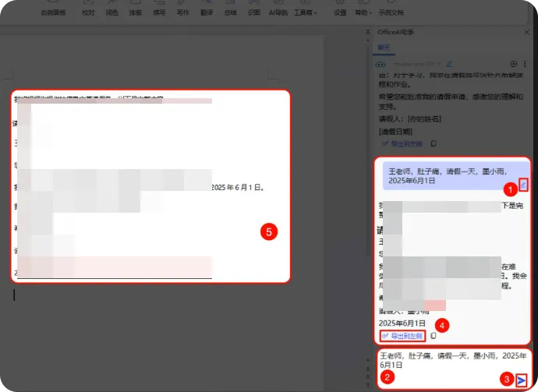Copy the reply dated 2025年6月1日
The image size is (538, 392).
pyautogui.click(x=434, y=336)
